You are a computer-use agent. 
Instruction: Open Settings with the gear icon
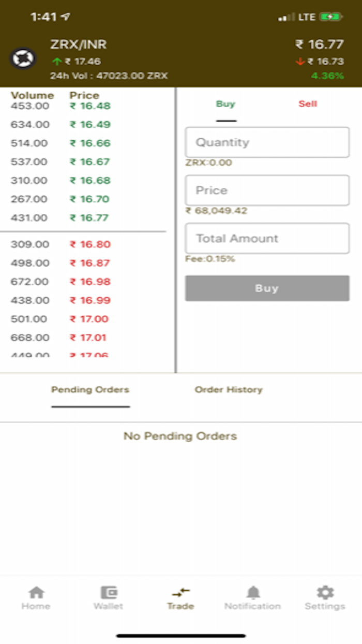325,596
